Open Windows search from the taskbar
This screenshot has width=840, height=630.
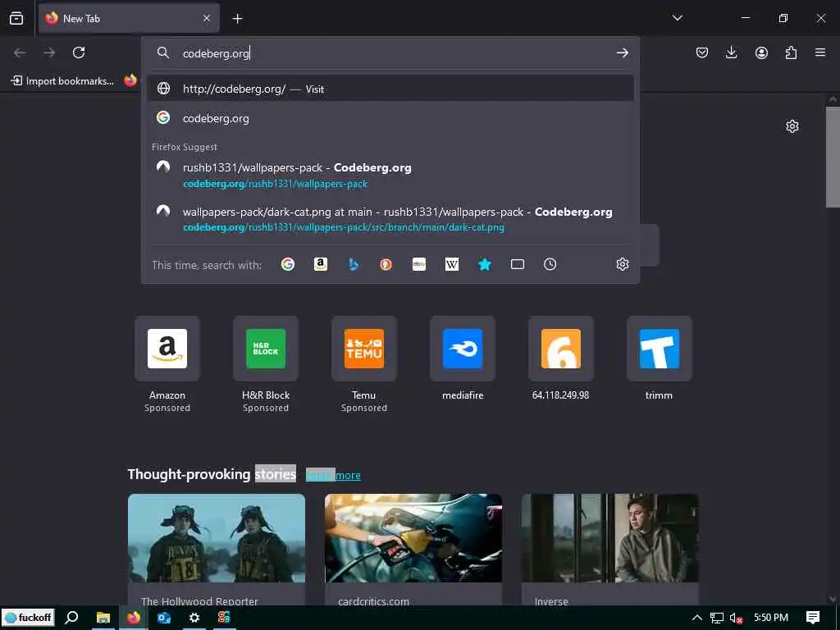(71, 618)
